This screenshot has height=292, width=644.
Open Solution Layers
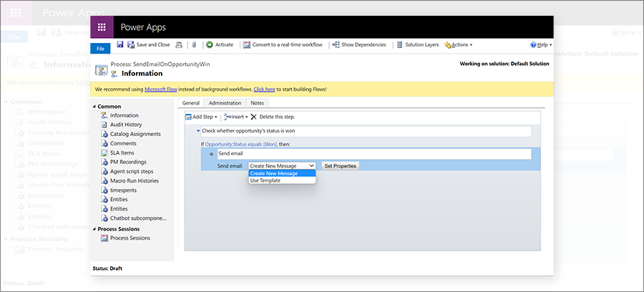(418, 45)
